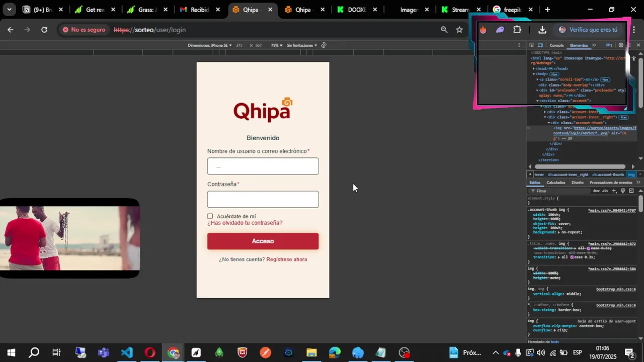Toggle the :hov element state button

tap(596, 191)
